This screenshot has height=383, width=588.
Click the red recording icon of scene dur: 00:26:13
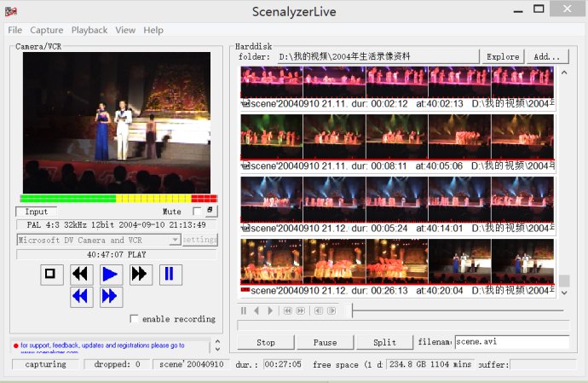tap(245, 289)
